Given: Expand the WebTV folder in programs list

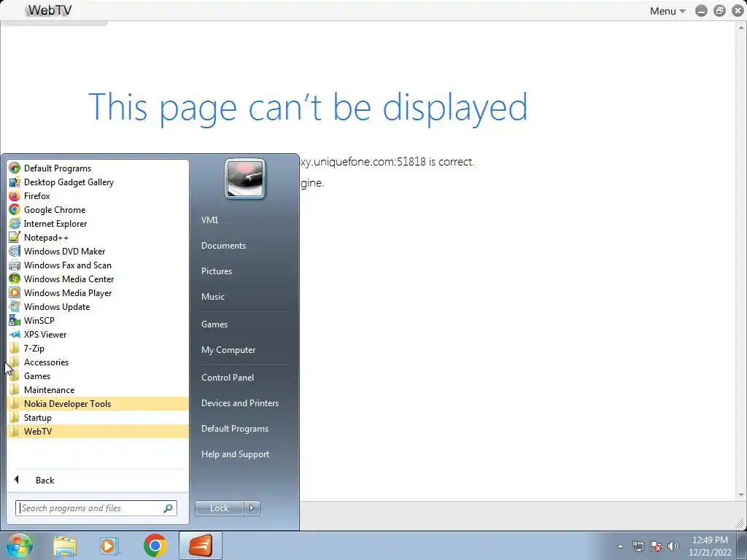Looking at the screenshot, I should [98, 431].
